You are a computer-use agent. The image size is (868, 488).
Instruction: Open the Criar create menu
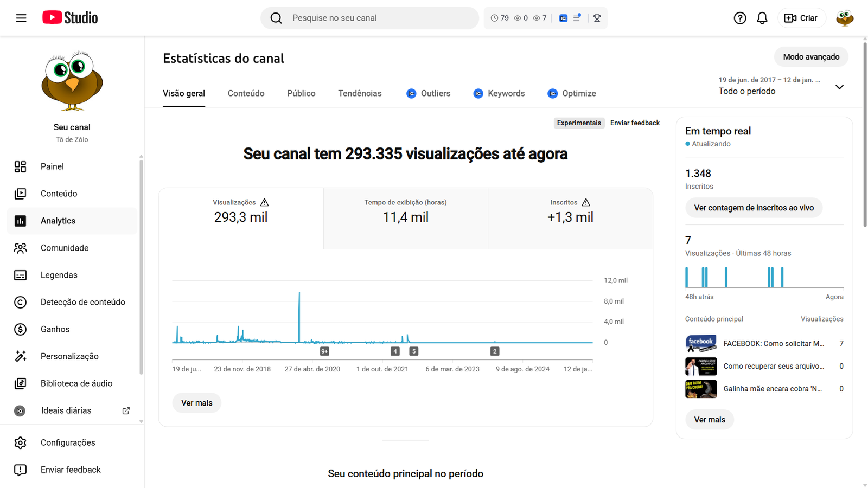point(801,18)
